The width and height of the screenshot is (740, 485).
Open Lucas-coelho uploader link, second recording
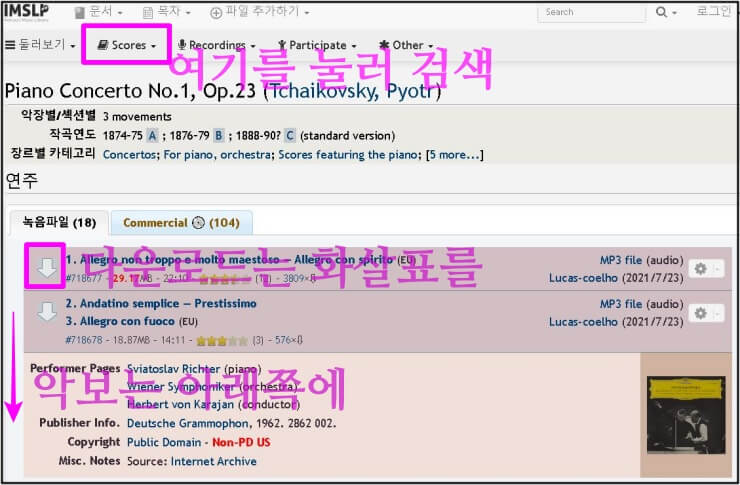tap(583, 322)
